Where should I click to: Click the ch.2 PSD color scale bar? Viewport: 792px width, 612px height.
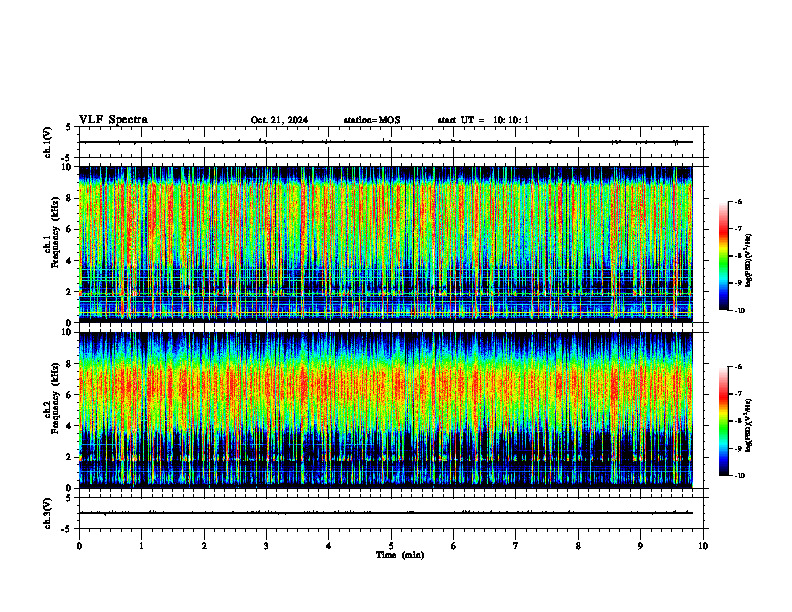click(724, 421)
